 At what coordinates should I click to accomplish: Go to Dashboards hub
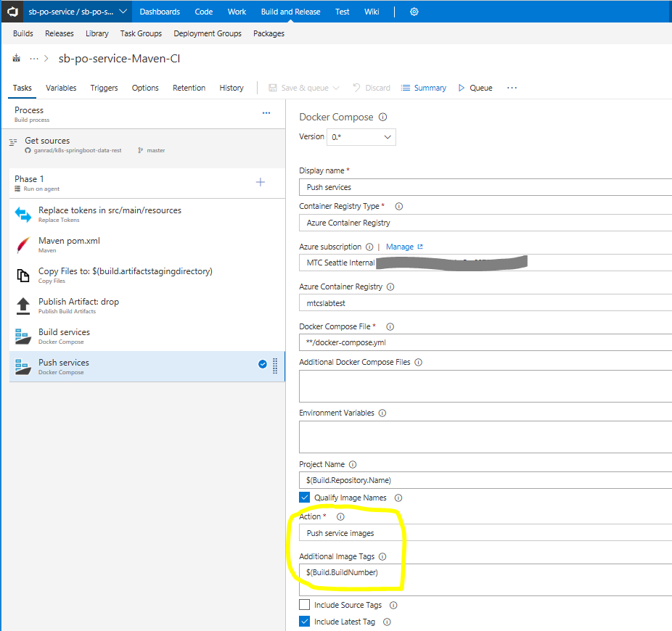coord(160,12)
